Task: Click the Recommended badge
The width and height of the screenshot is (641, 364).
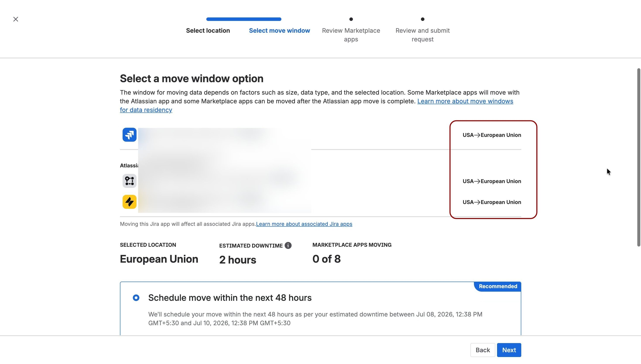Action: pos(498,286)
